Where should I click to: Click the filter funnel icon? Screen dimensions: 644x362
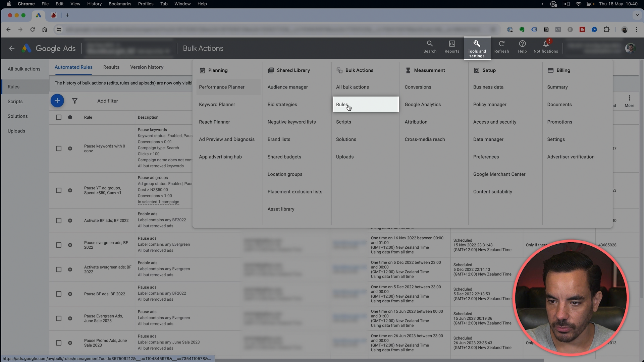tap(75, 101)
